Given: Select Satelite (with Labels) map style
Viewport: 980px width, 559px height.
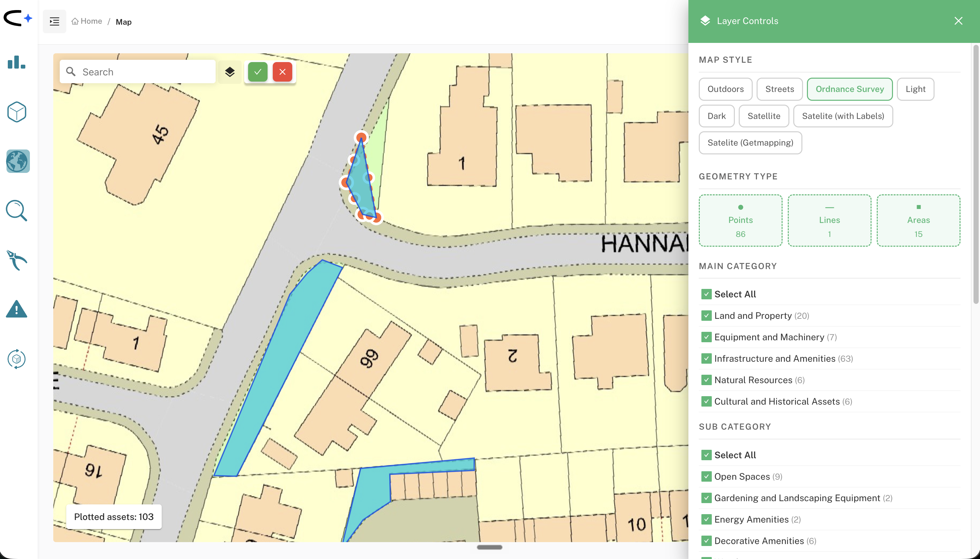Looking at the screenshot, I should click(843, 116).
